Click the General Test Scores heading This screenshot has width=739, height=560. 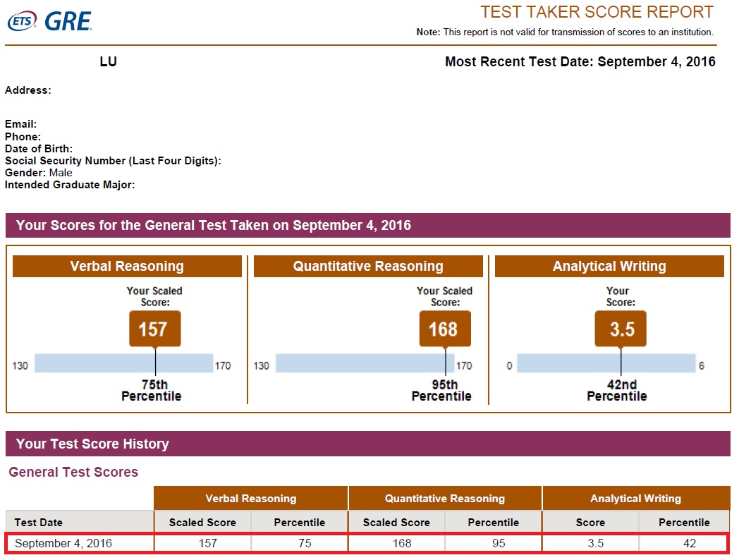73,472
